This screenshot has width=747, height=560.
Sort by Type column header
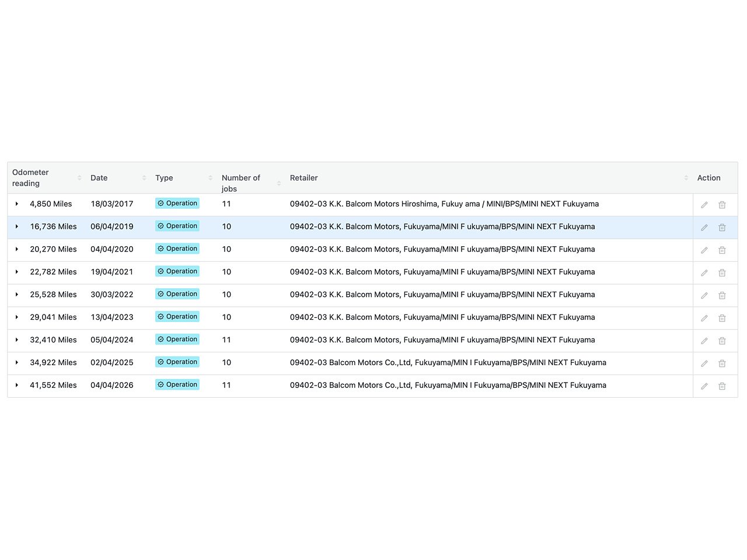(211, 178)
